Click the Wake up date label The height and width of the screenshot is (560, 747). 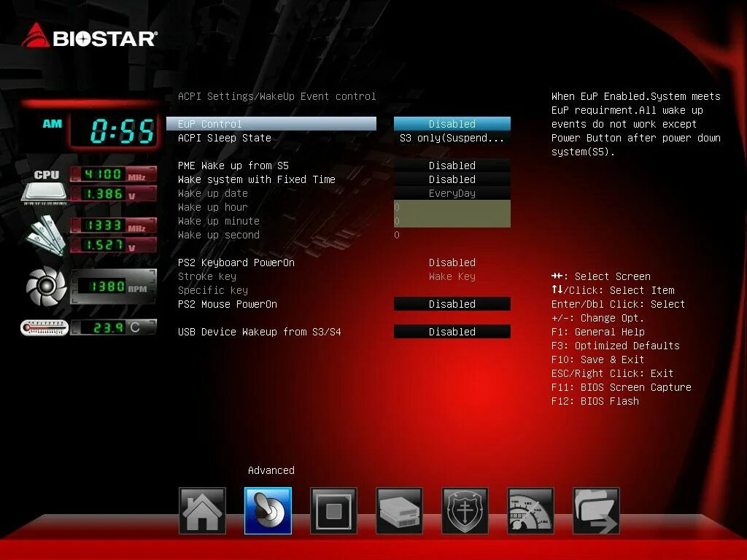coord(212,193)
